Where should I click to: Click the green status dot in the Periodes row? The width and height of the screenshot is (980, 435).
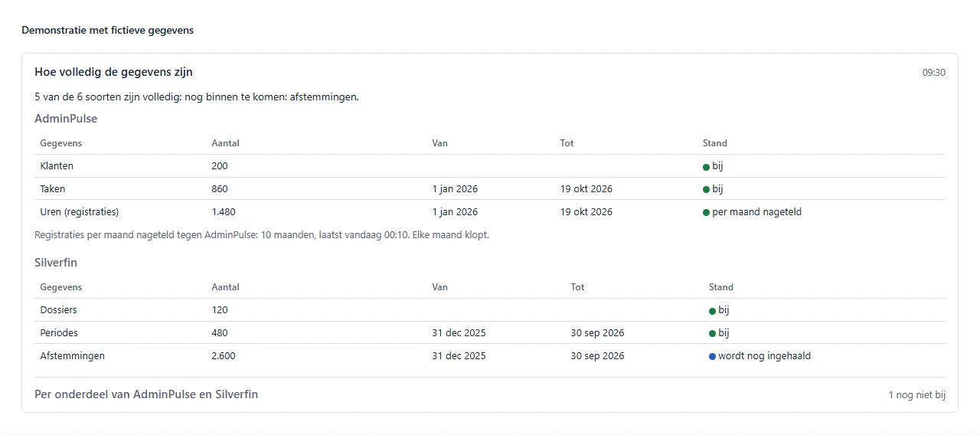coord(712,333)
